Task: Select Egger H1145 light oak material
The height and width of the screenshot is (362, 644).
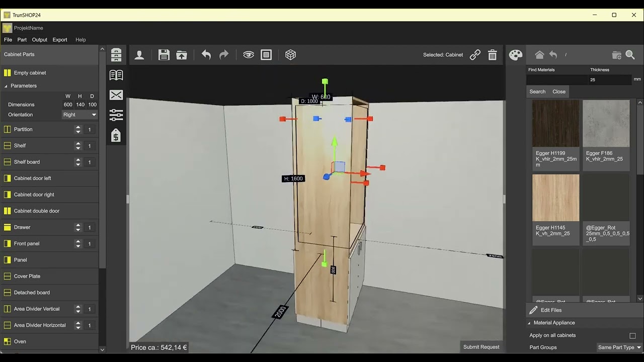Action: point(556,210)
